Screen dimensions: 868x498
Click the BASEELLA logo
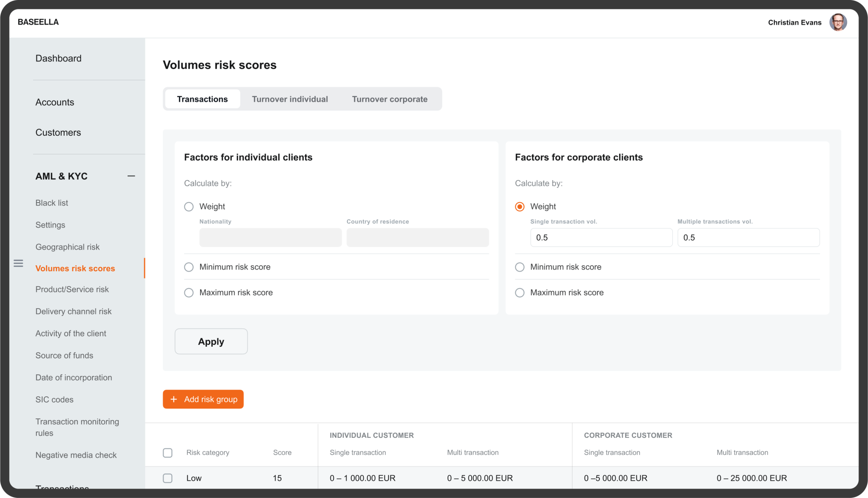[38, 22]
